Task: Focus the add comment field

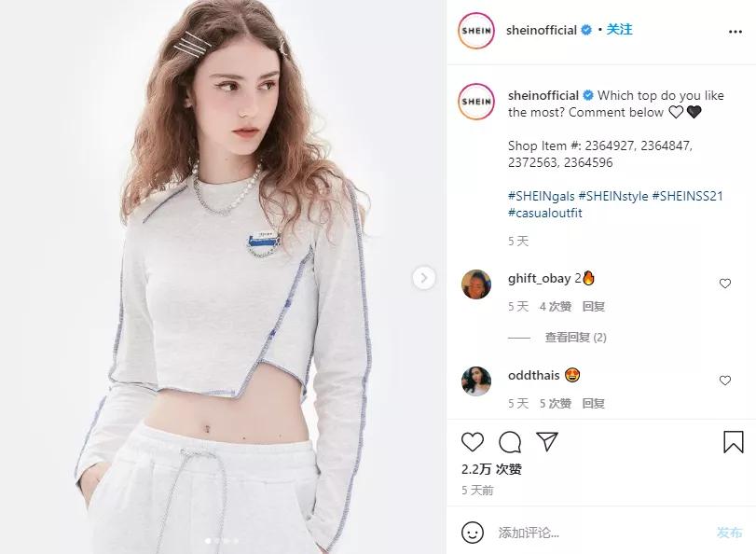Action: [603, 533]
